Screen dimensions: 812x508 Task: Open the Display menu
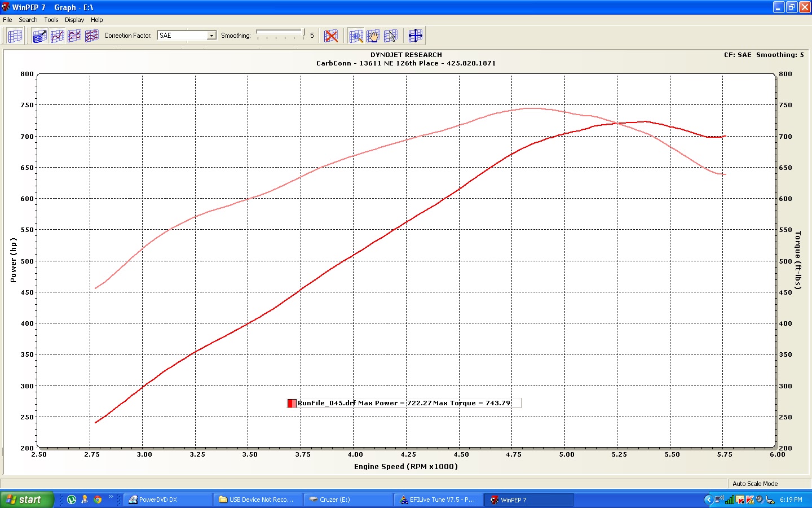(x=74, y=20)
